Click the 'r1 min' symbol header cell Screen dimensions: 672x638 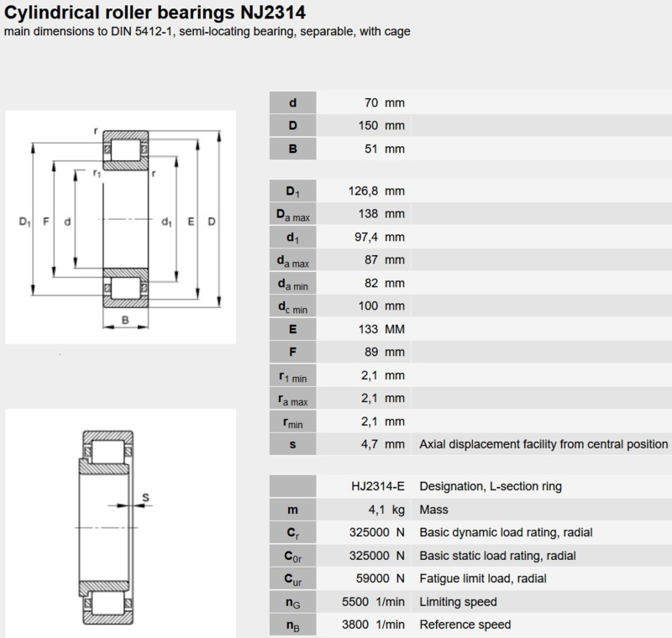[292, 375]
